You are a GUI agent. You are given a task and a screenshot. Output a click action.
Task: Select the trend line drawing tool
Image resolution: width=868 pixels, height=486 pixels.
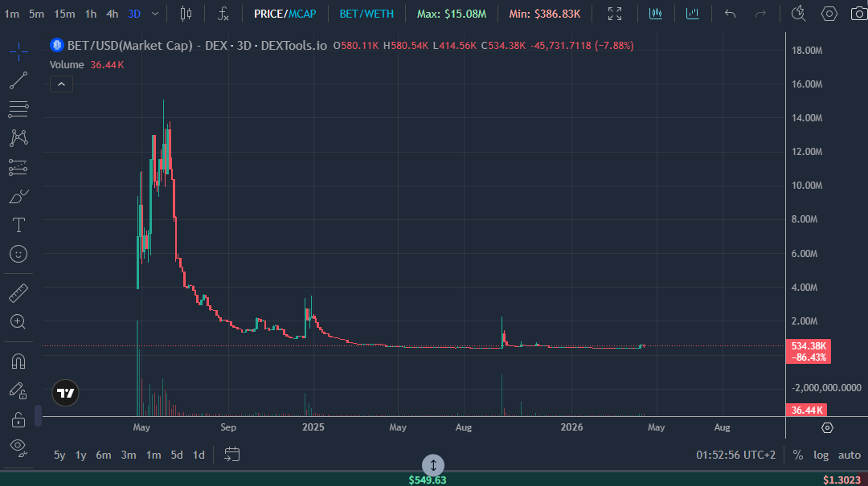click(x=18, y=81)
